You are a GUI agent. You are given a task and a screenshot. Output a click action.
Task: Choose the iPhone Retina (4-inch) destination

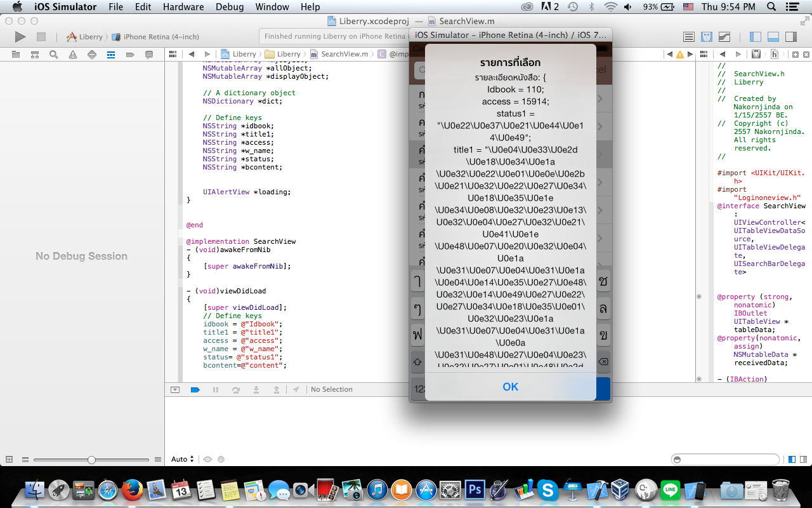[x=160, y=37]
